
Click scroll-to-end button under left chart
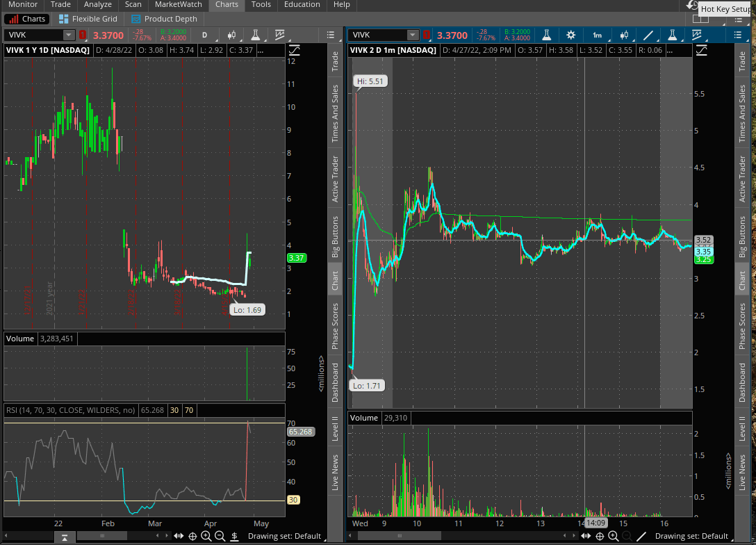click(65, 537)
